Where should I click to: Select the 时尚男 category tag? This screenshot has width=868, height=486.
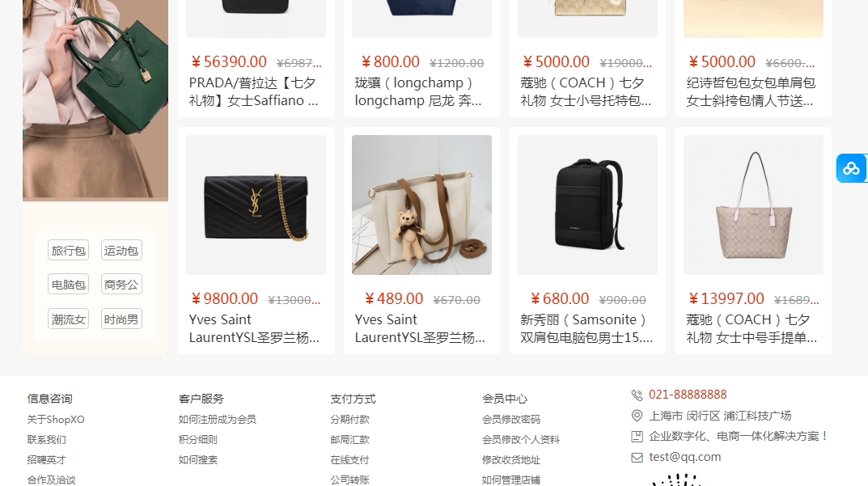(121, 319)
